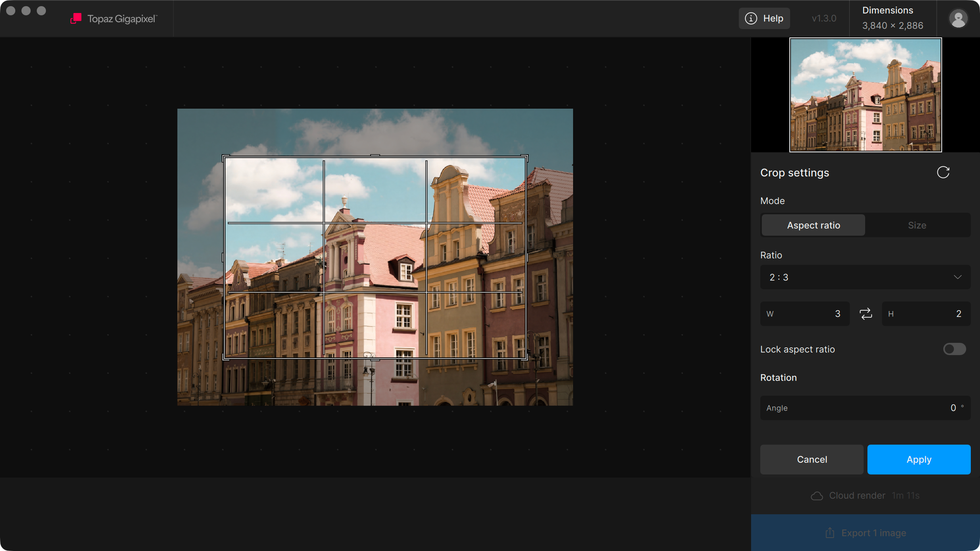Apply the crop
Image resolution: width=980 pixels, height=551 pixels.
tap(919, 460)
